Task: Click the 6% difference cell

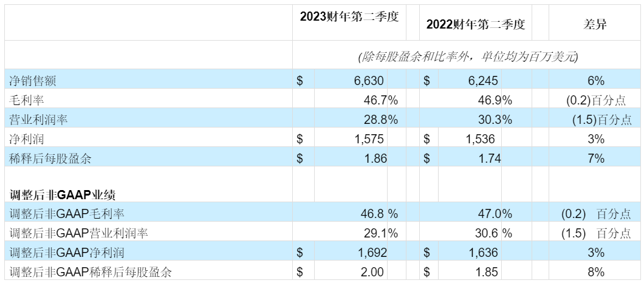Action: (x=595, y=81)
